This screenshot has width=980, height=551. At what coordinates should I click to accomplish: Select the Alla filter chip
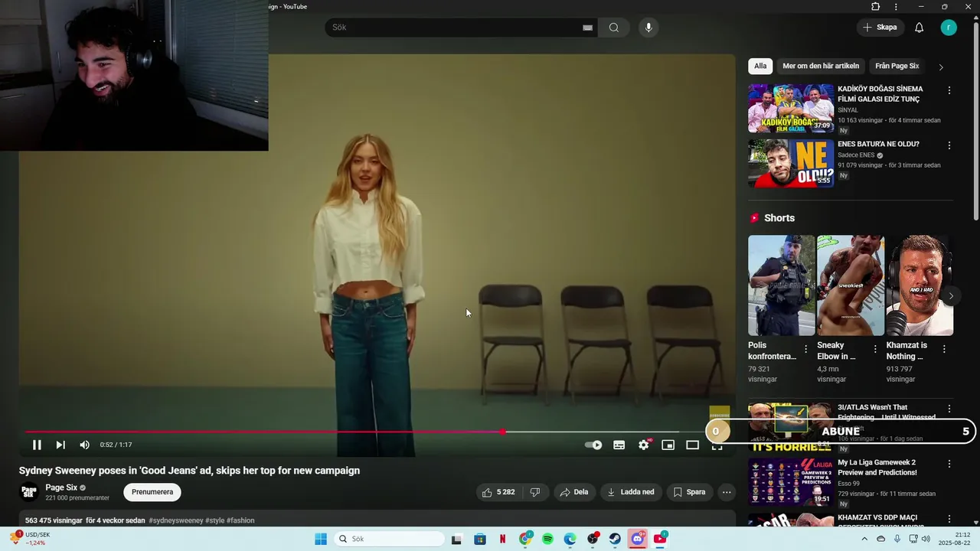(x=760, y=66)
